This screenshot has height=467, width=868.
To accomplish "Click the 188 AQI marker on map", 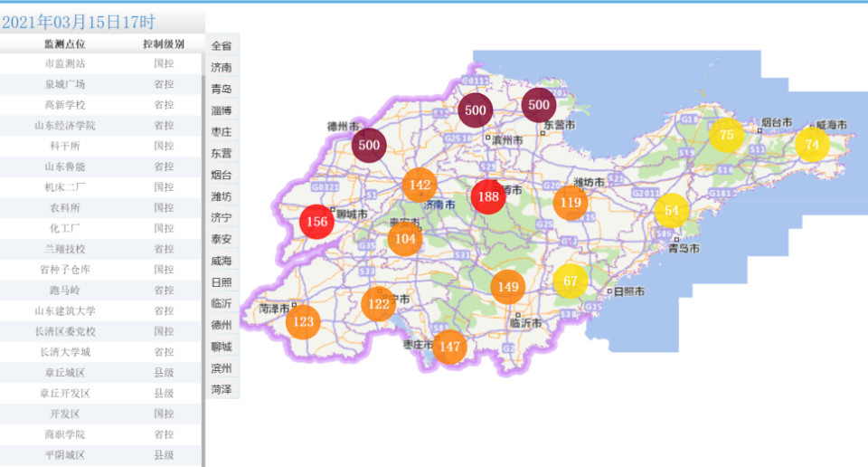I will pos(488,196).
